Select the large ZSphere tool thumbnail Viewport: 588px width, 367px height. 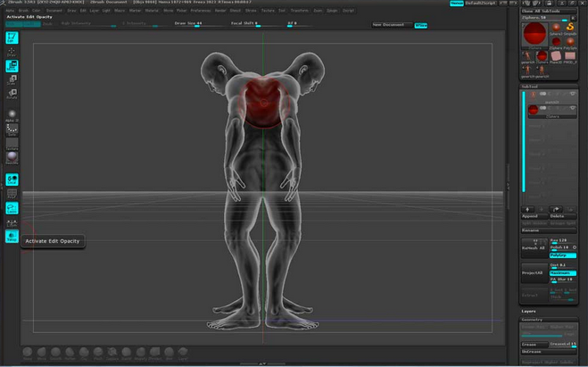534,33
